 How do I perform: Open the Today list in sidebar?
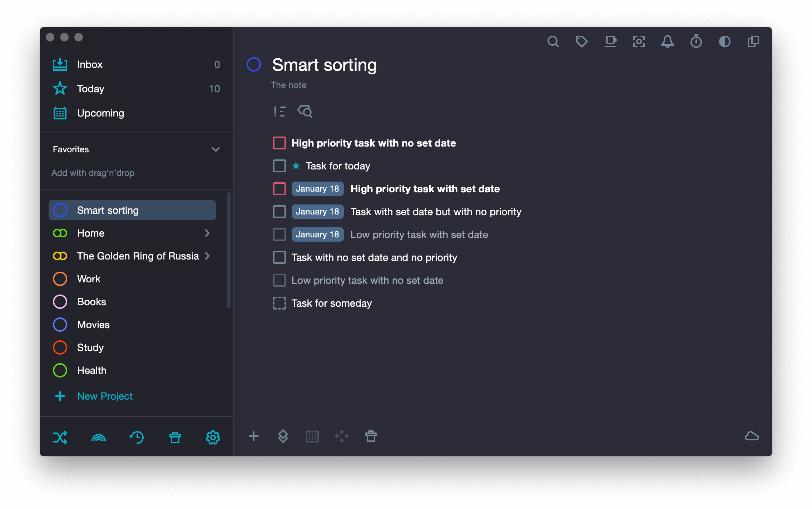(x=90, y=89)
